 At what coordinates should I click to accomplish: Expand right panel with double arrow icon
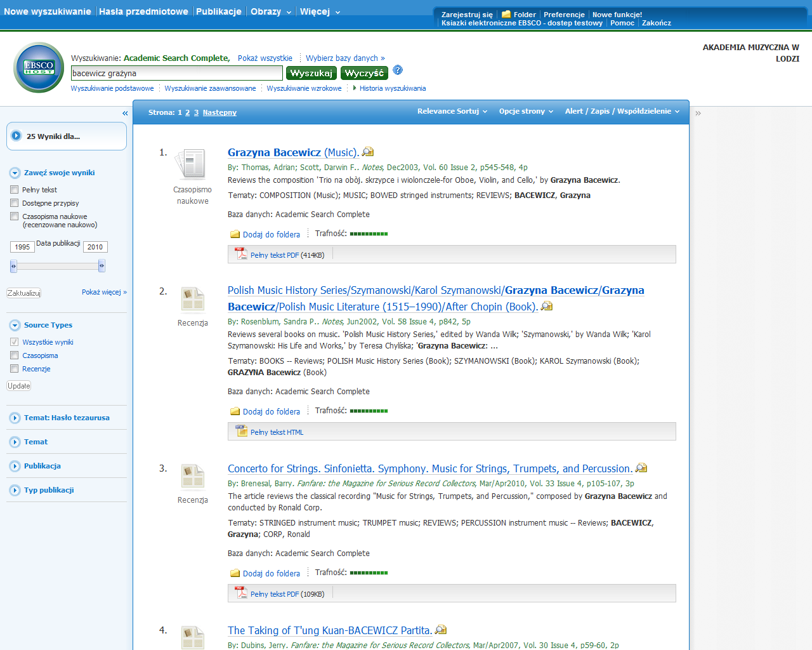tap(698, 113)
